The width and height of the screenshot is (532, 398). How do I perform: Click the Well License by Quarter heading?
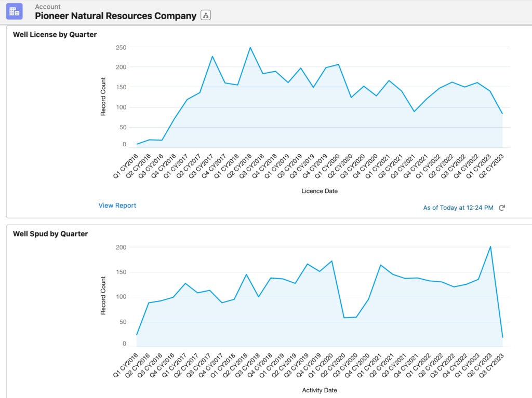pyautogui.click(x=55, y=35)
